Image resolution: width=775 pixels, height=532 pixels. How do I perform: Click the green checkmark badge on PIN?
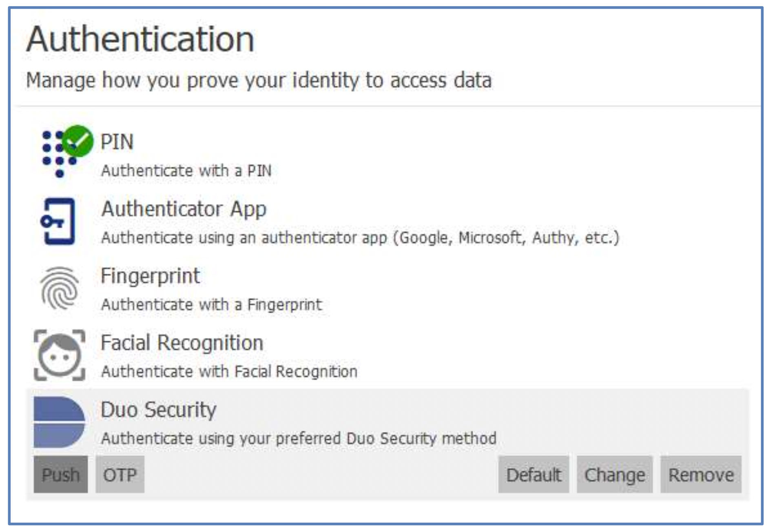click(x=78, y=141)
